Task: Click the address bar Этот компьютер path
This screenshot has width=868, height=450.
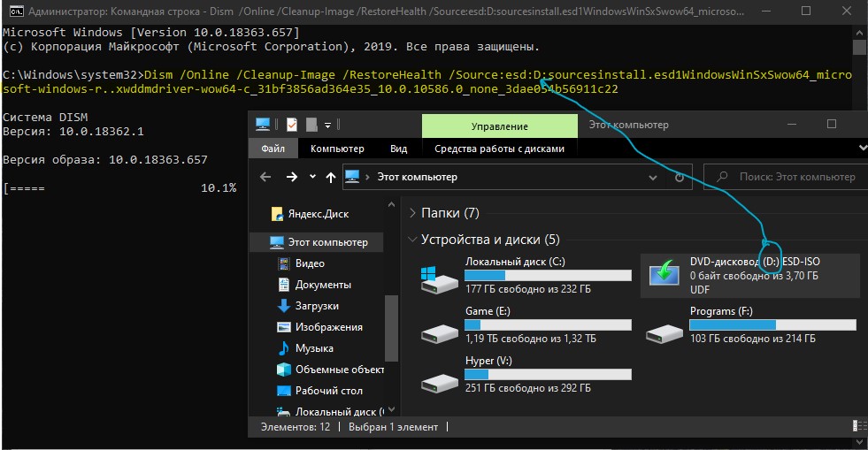Action: coord(418,177)
